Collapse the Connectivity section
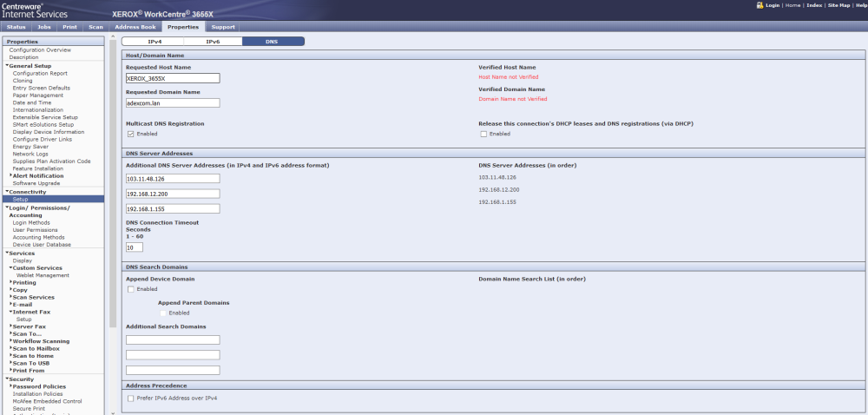 click(x=7, y=192)
